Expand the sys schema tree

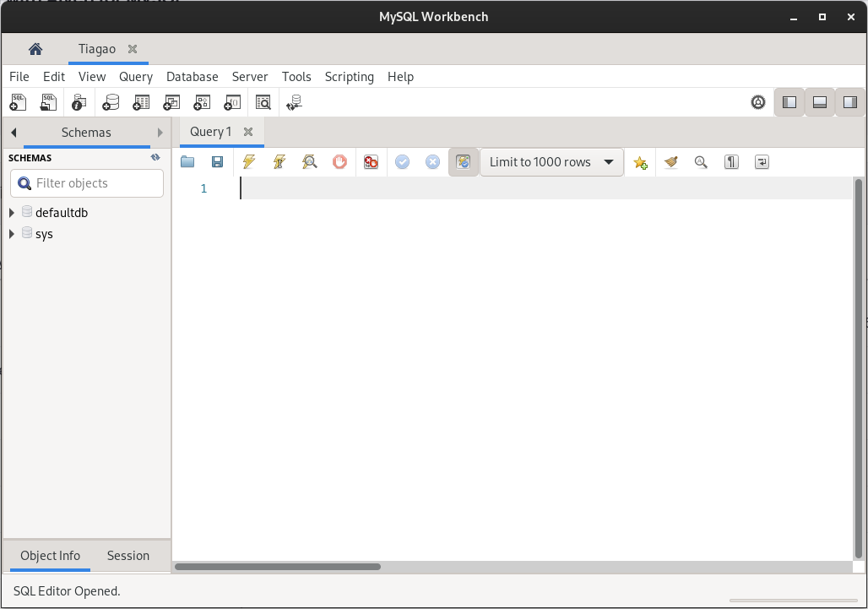coord(12,234)
